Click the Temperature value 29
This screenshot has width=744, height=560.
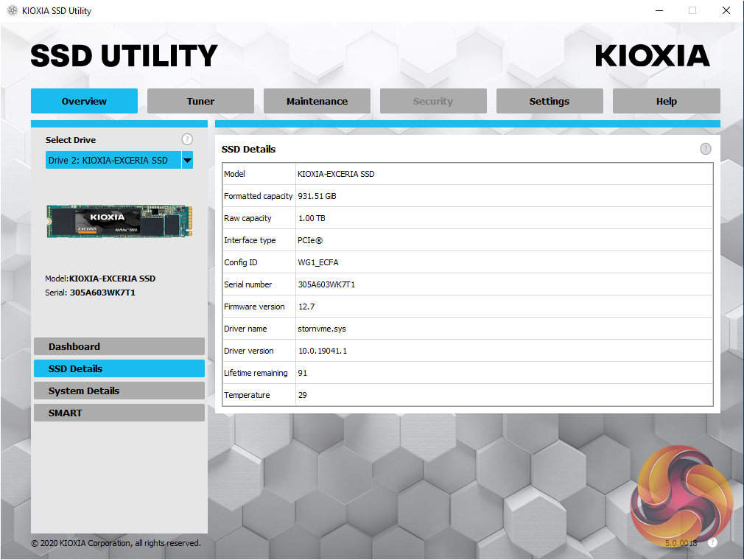coord(303,395)
